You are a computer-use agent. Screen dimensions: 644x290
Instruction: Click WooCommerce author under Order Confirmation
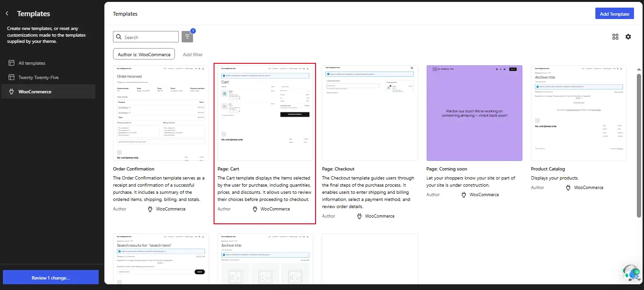click(171, 209)
